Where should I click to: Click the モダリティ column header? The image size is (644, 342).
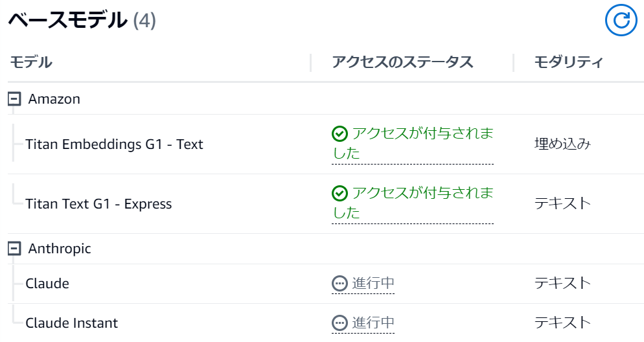pyautogui.click(x=568, y=62)
